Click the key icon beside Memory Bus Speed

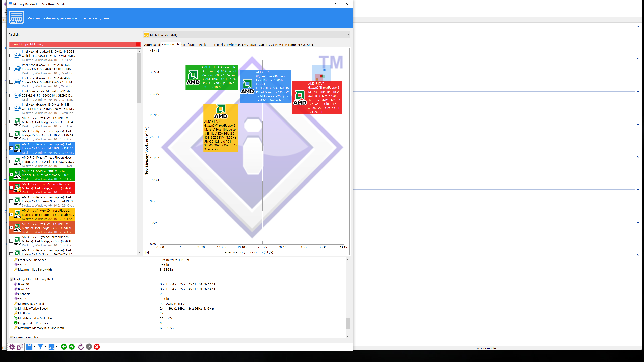[16, 304]
